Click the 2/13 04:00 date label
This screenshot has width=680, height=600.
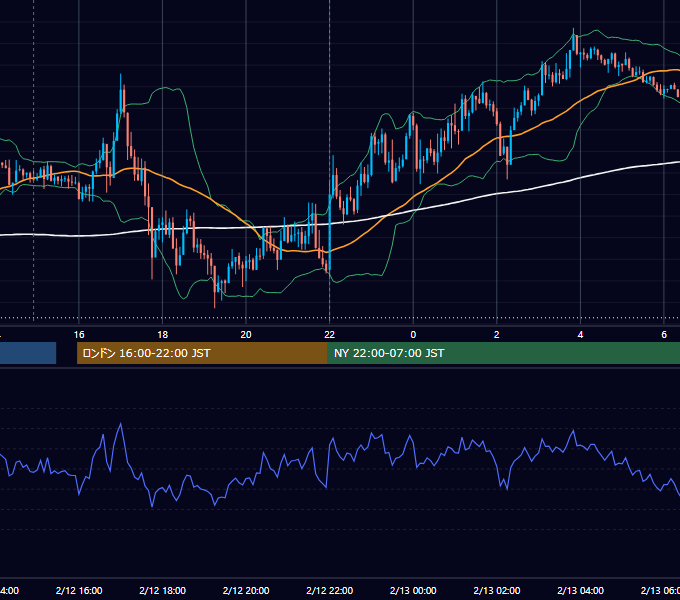coord(580,590)
